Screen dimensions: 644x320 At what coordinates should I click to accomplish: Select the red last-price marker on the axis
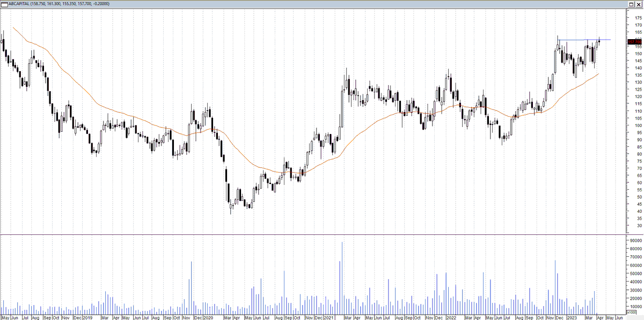[635, 42]
